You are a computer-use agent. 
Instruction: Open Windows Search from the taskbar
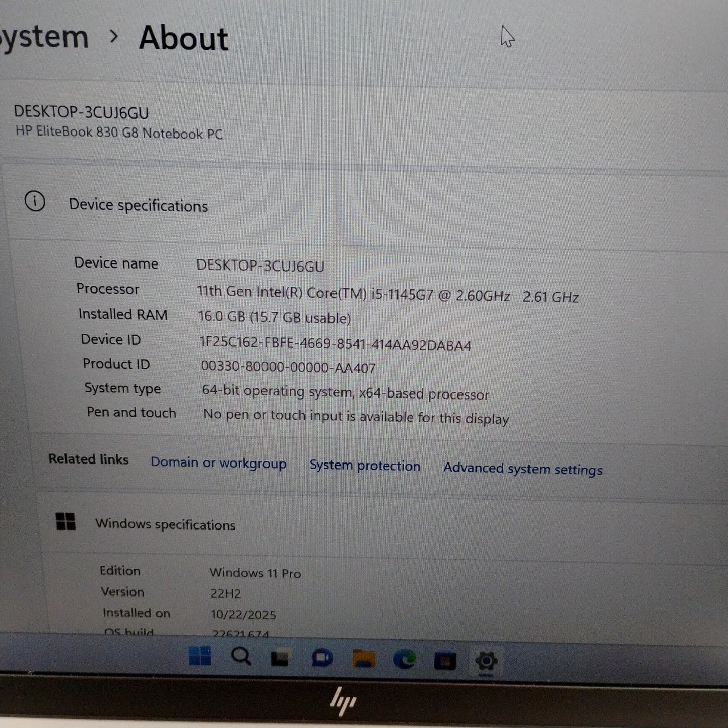241,656
